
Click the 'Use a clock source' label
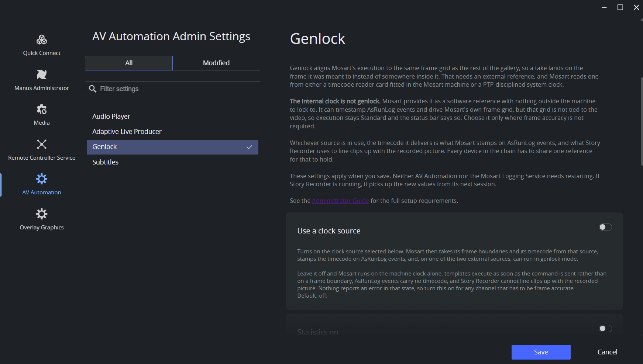click(x=329, y=231)
